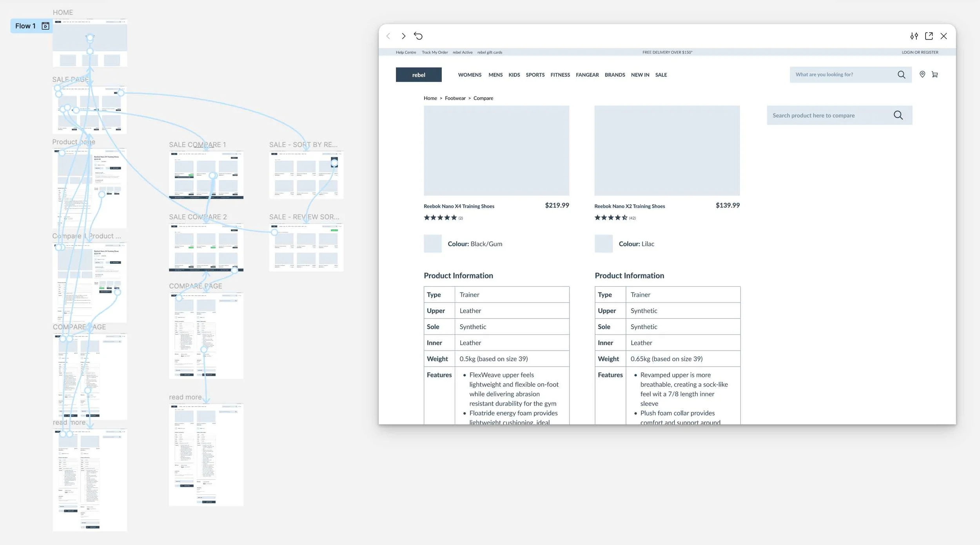
Task: Click LOGIN OR REGISTER
Action: (x=920, y=52)
